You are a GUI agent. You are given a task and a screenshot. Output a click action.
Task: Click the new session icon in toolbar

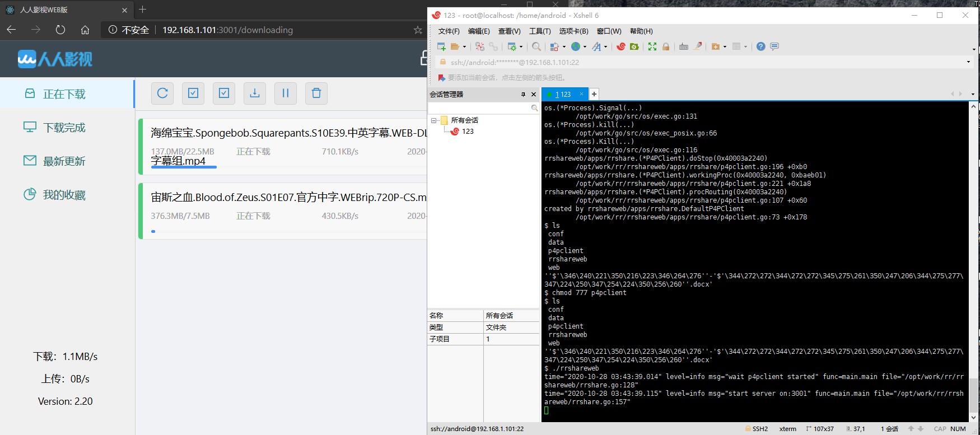pos(441,46)
